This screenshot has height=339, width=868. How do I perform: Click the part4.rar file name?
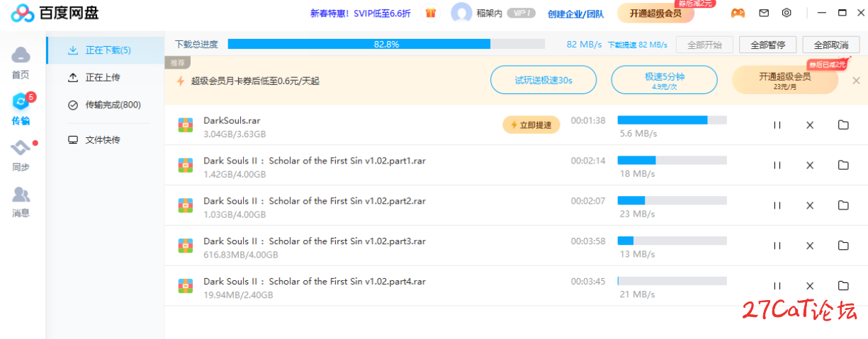click(x=315, y=281)
